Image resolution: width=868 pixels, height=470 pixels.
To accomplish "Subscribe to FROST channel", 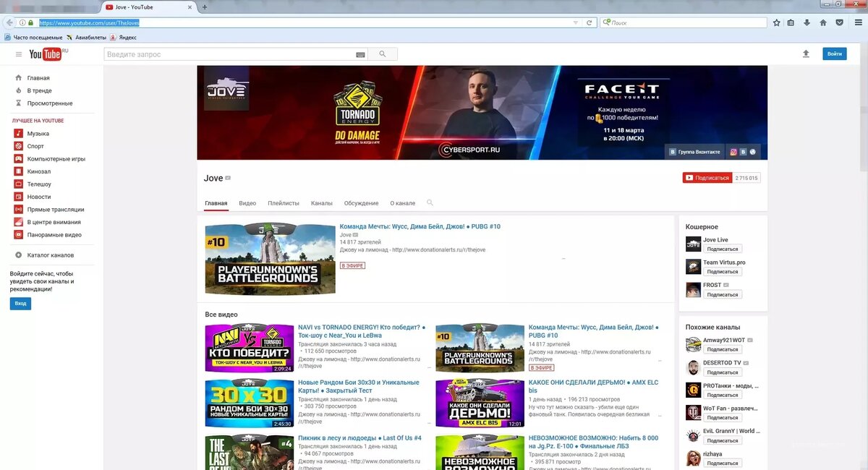I will pyautogui.click(x=723, y=295).
